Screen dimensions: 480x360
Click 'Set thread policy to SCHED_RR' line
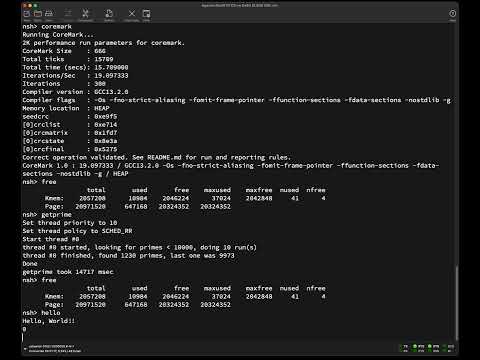coord(77,231)
